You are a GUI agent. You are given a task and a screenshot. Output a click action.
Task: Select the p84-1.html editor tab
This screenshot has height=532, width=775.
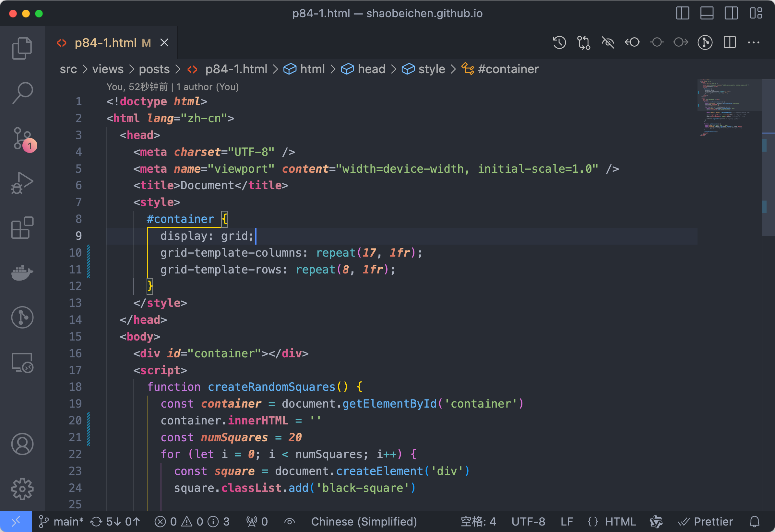click(105, 43)
